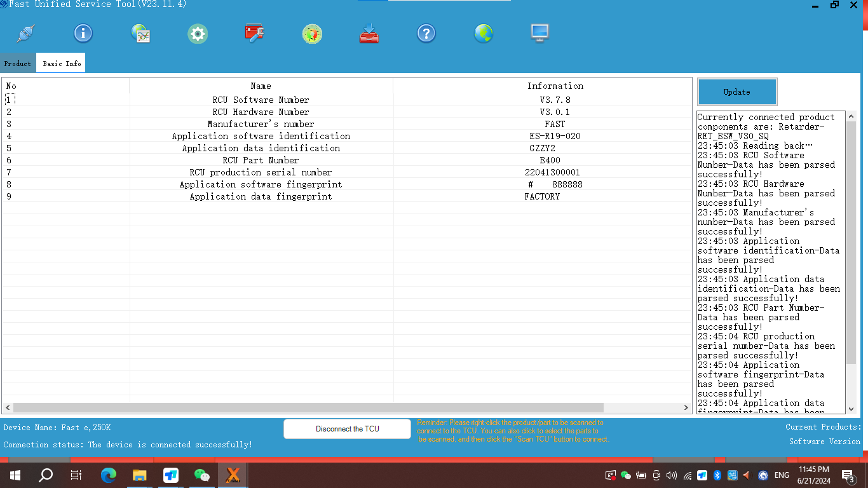Open the blue information icon

click(83, 34)
